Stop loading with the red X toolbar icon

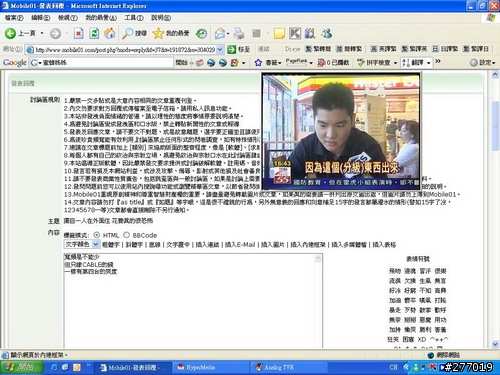point(78,33)
